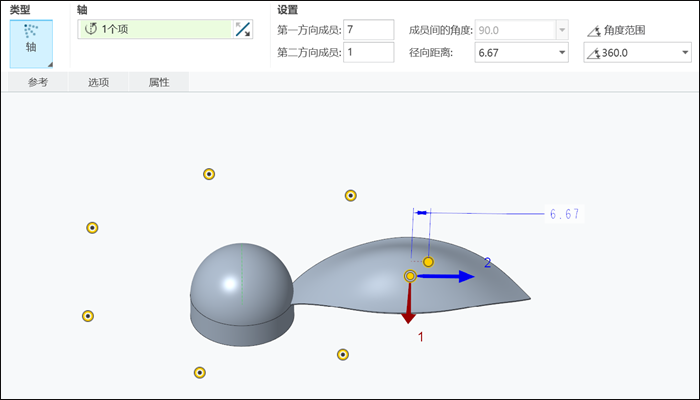Open the 选项 tab
Viewport: 700px width, 400px height.
click(98, 82)
